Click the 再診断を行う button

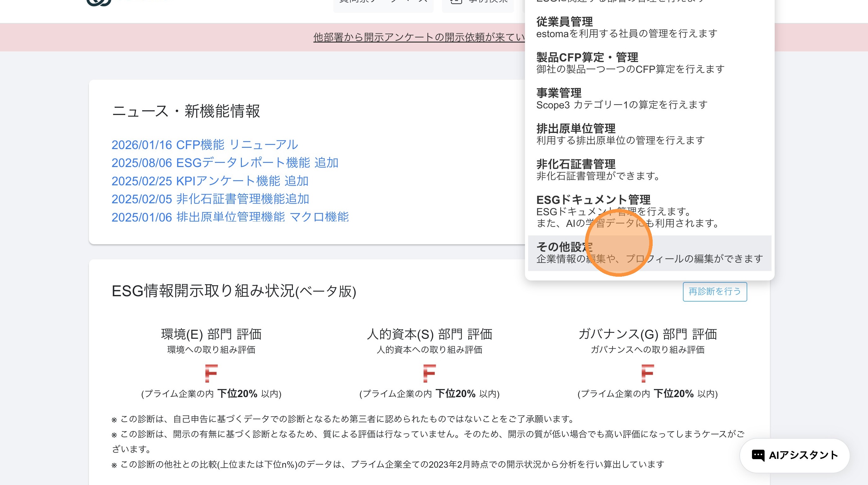(x=715, y=292)
